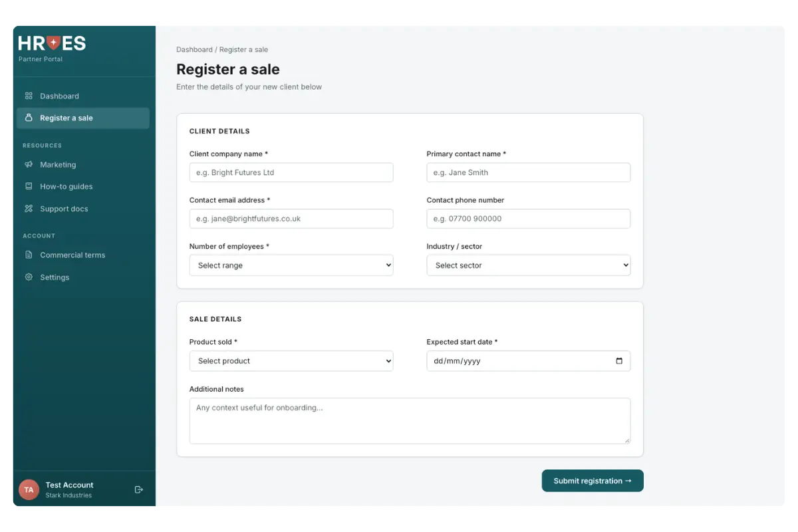
Task: Click the Additional notes resize handle
Action: pyautogui.click(x=626, y=440)
